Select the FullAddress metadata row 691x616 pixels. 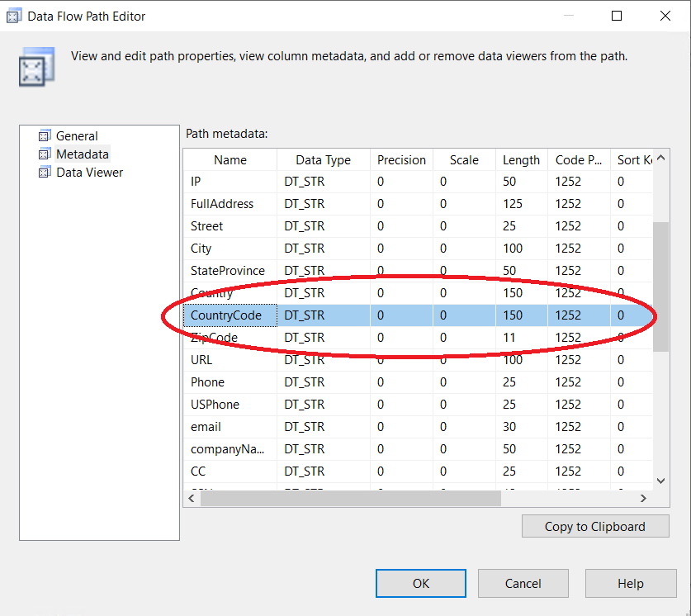222,204
